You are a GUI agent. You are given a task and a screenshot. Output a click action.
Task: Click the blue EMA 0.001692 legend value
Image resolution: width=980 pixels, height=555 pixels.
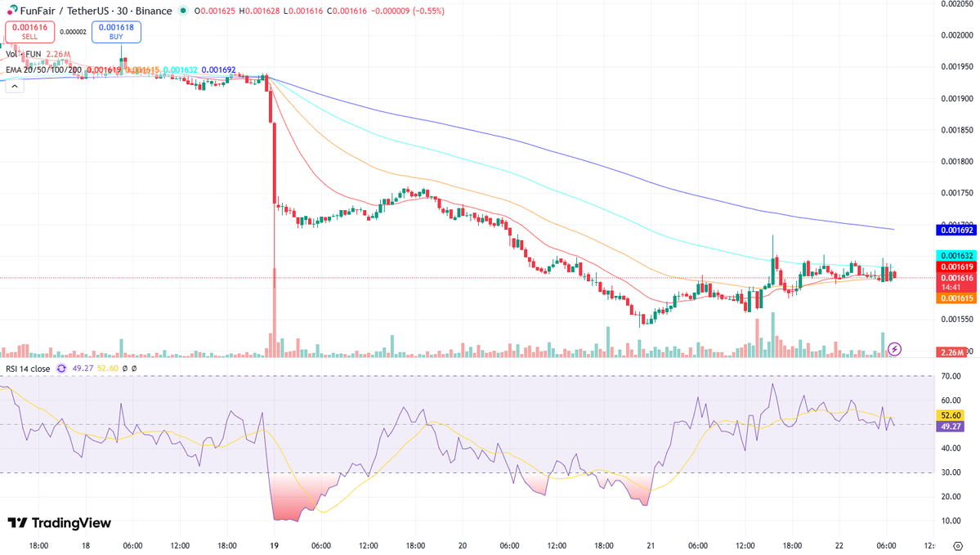tap(218, 70)
